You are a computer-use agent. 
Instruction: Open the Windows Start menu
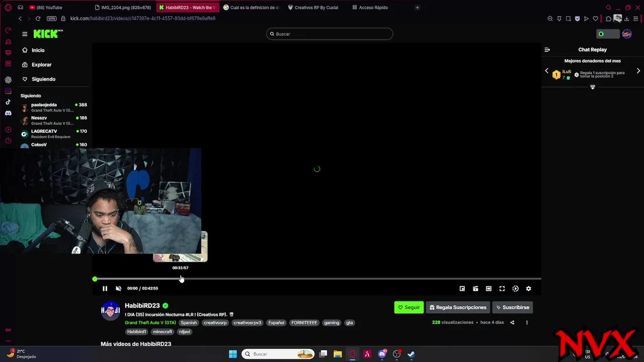pyautogui.click(x=233, y=354)
